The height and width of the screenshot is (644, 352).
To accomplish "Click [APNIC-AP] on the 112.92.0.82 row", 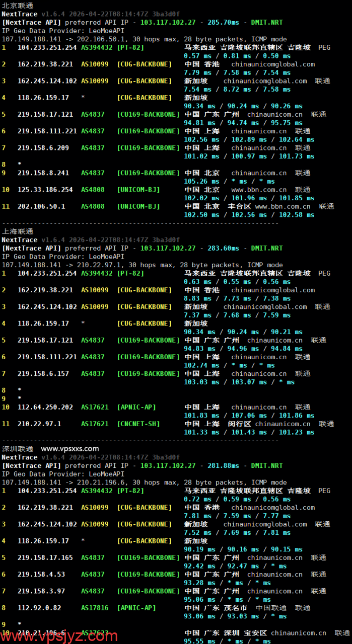I will click(x=136, y=608).
